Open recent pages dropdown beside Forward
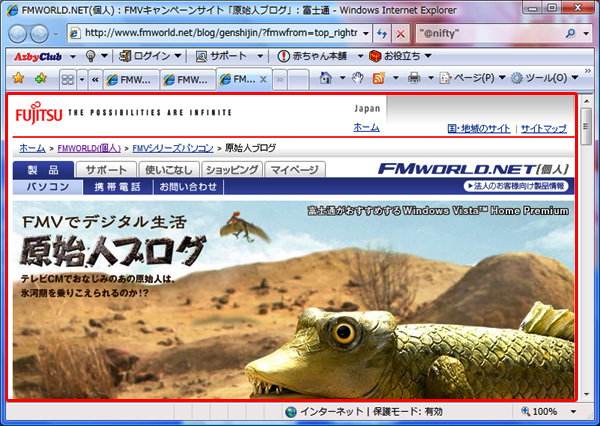Image resolution: width=600 pixels, height=426 pixels. (55, 34)
